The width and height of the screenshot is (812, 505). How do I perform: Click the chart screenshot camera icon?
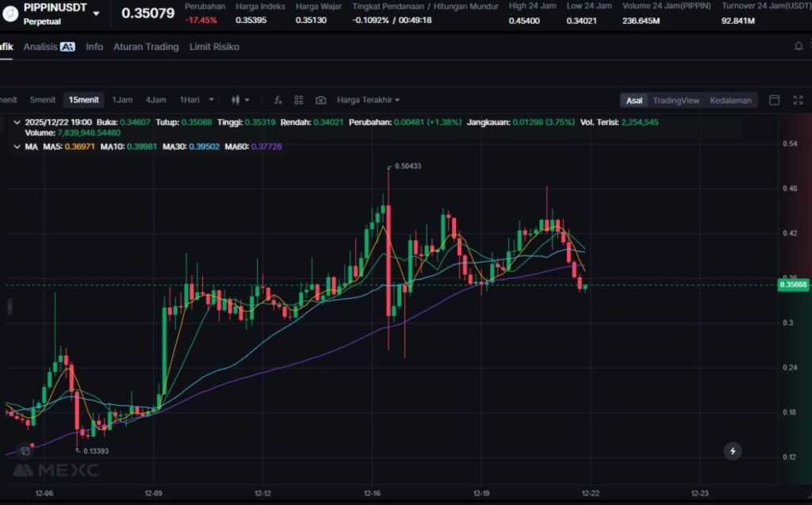[x=320, y=100]
